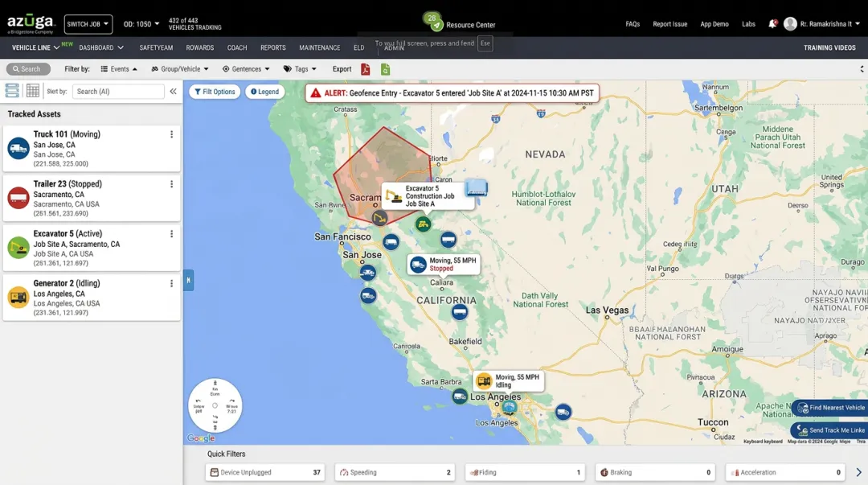Click the Search (Al) sort input field

click(118, 92)
